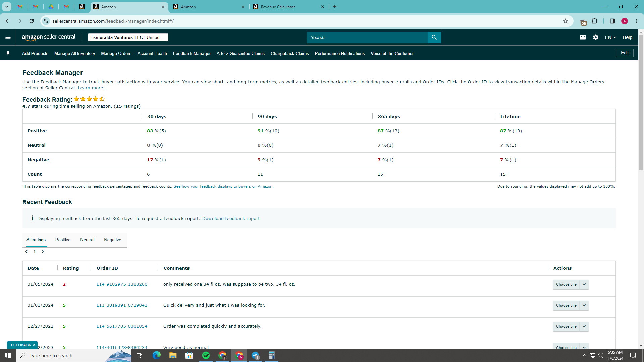Open the buyer messages envelope icon
The height and width of the screenshot is (362, 644).
[x=583, y=37]
